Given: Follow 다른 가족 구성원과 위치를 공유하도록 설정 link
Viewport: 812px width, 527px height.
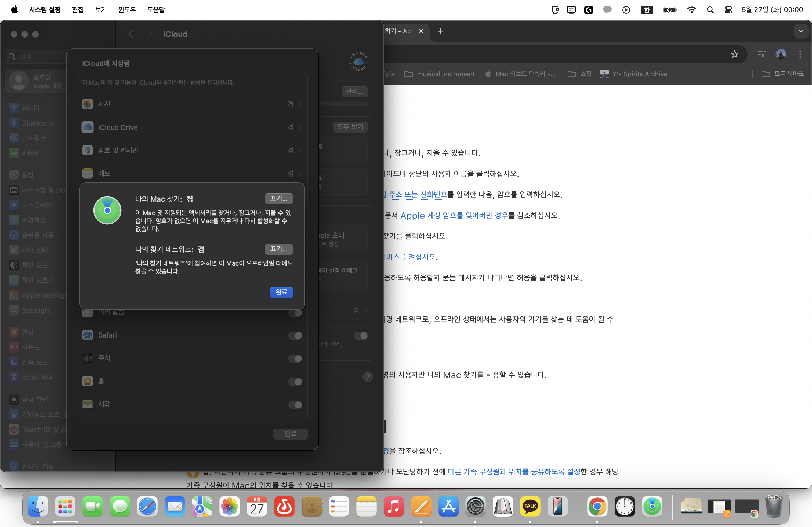Looking at the screenshot, I should [514, 471].
